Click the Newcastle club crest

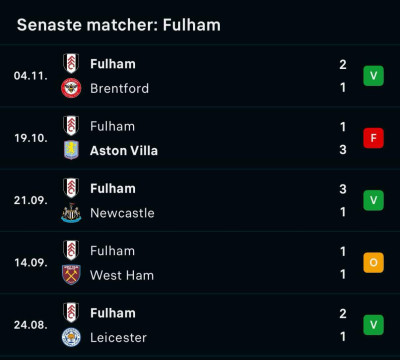[71, 213]
